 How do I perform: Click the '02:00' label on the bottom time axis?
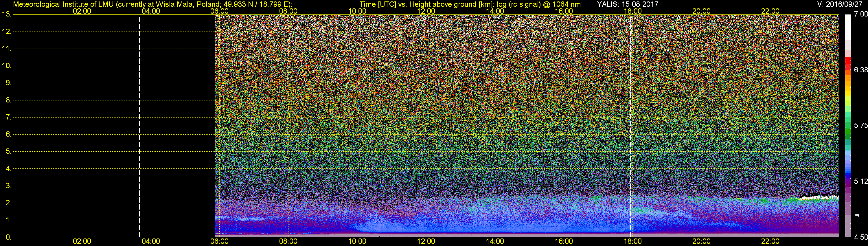pyautogui.click(x=82, y=241)
